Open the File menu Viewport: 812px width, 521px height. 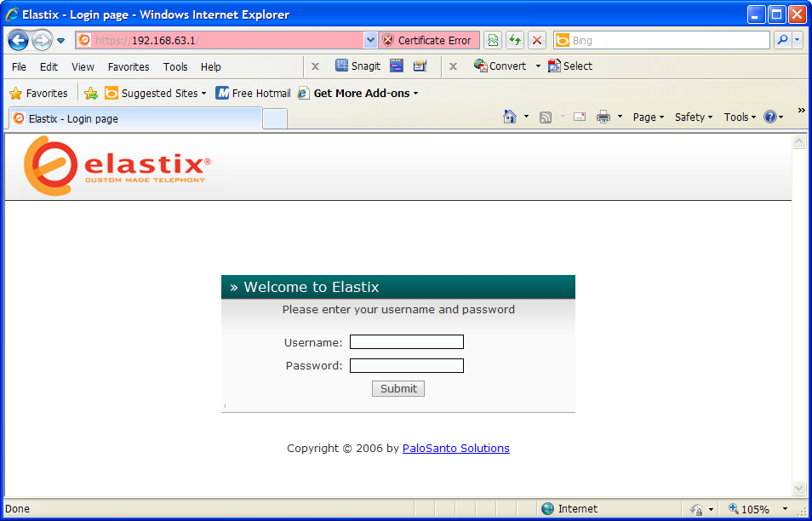[20, 66]
